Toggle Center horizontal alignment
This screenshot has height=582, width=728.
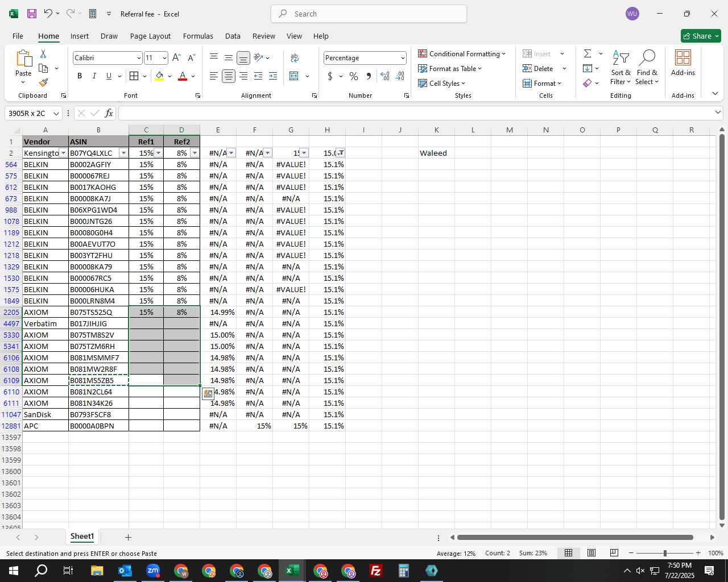click(228, 76)
